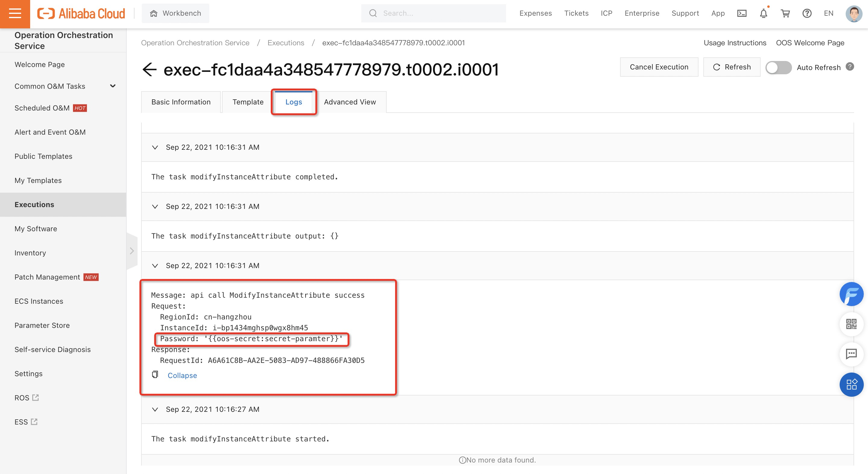Screen dimensions: 868x474
Task: Open the Workbench button
Action: [175, 14]
